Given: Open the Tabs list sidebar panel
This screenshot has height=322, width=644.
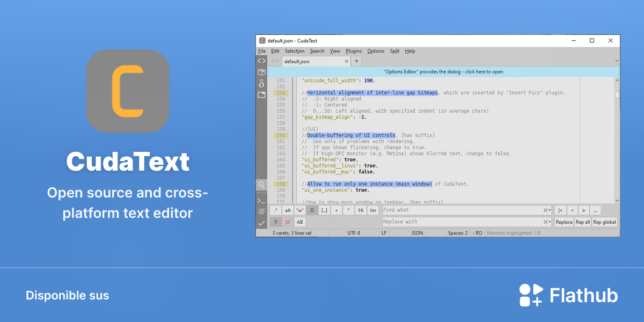Looking at the screenshot, I should point(261,94).
